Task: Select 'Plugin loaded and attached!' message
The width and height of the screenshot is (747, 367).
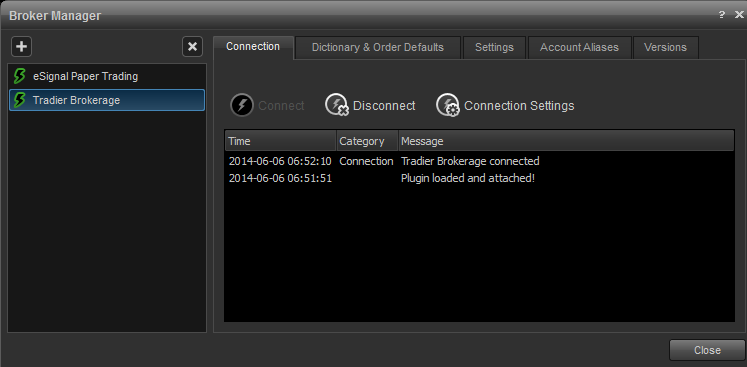Action: coord(468,179)
